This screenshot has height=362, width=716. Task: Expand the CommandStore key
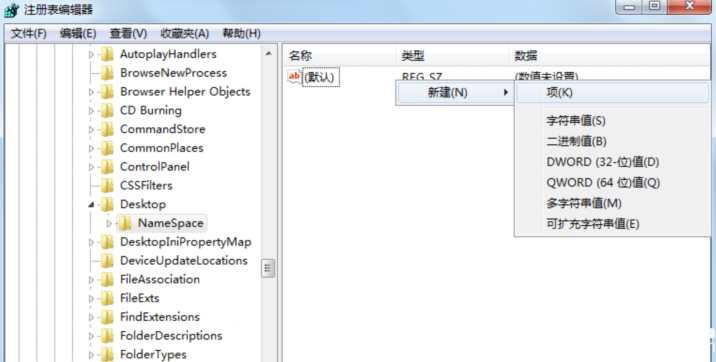click(91, 130)
